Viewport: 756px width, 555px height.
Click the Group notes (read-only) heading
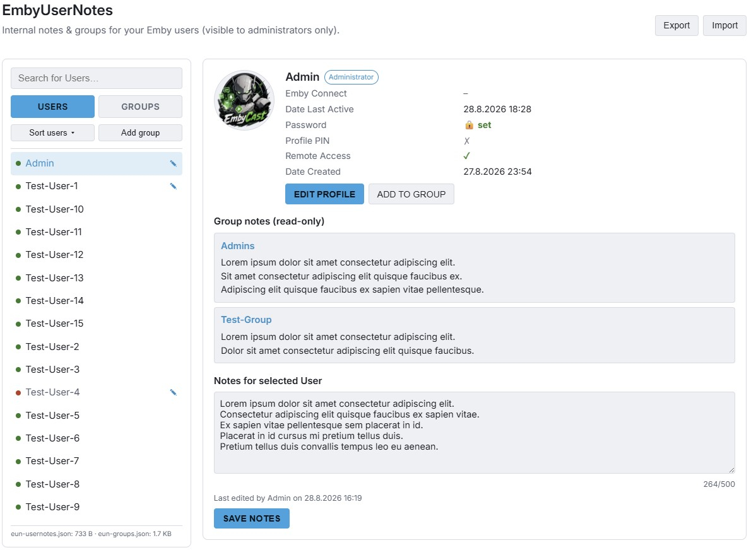(x=269, y=221)
